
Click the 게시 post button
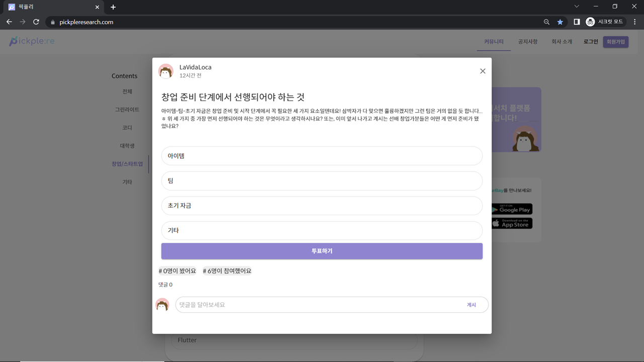point(471,305)
